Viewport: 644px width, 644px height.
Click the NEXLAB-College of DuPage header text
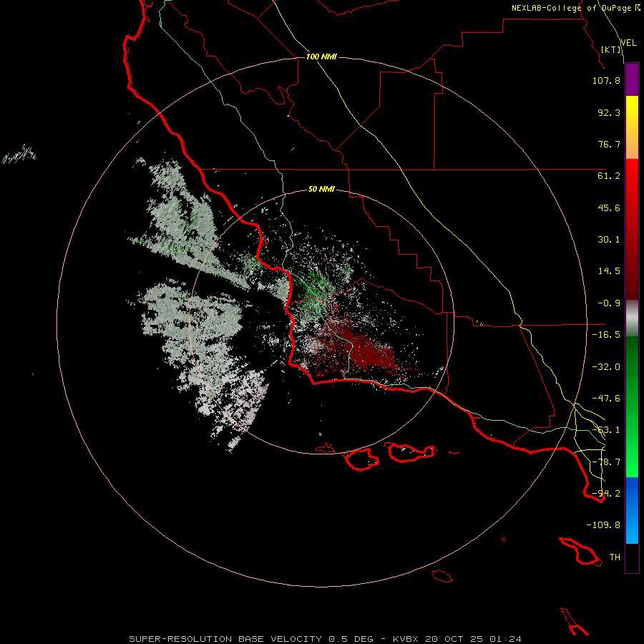pyautogui.click(x=576, y=8)
